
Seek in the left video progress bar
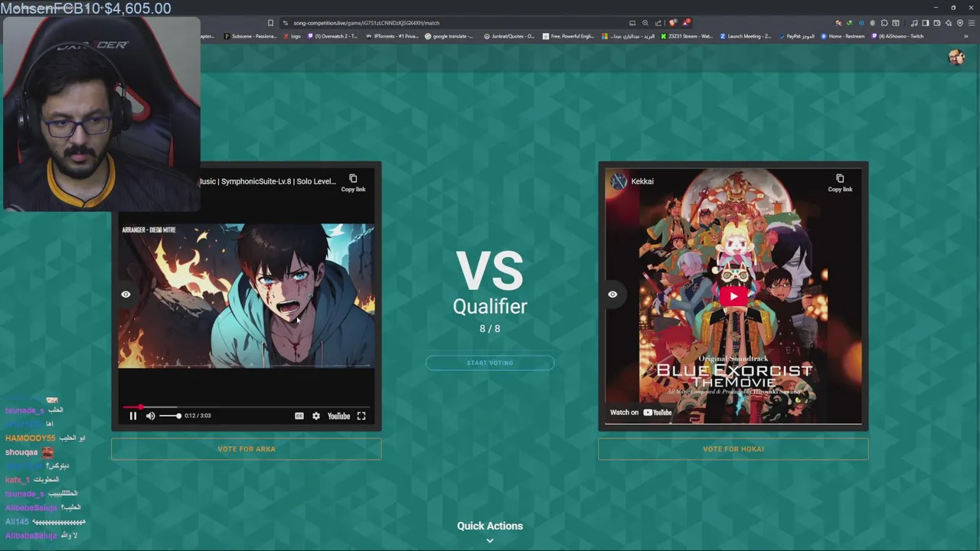pos(245,407)
